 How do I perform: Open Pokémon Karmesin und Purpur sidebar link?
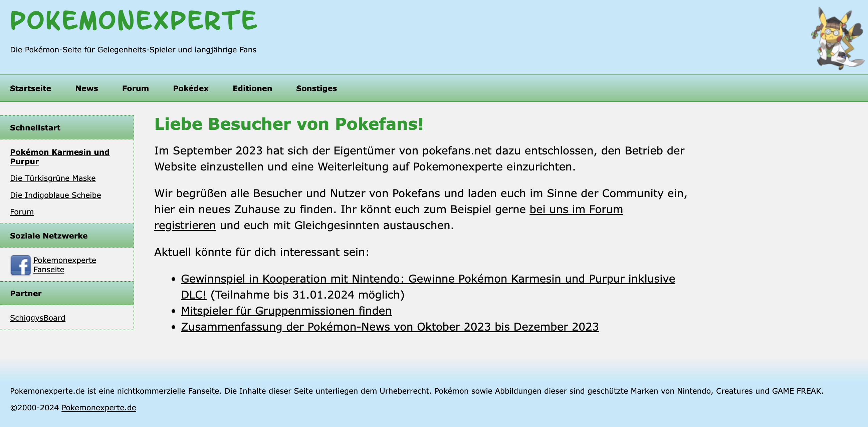pos(60,156)
